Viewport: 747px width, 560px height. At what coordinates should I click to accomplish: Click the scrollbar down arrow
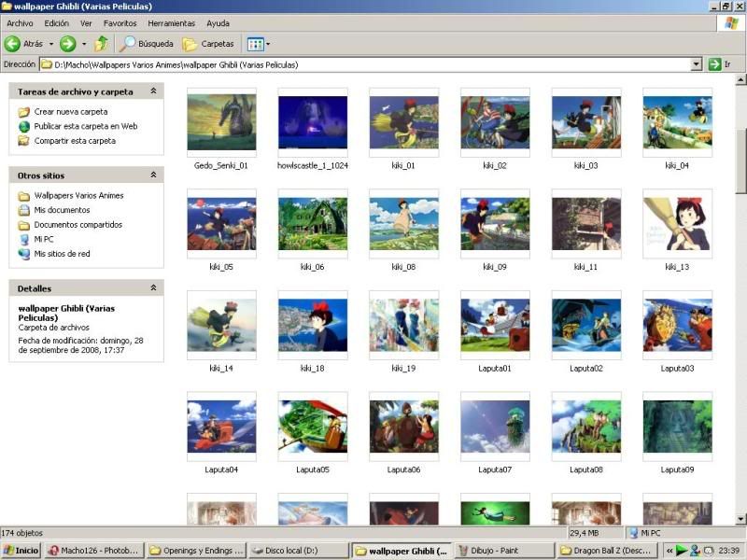pos(740,519)
